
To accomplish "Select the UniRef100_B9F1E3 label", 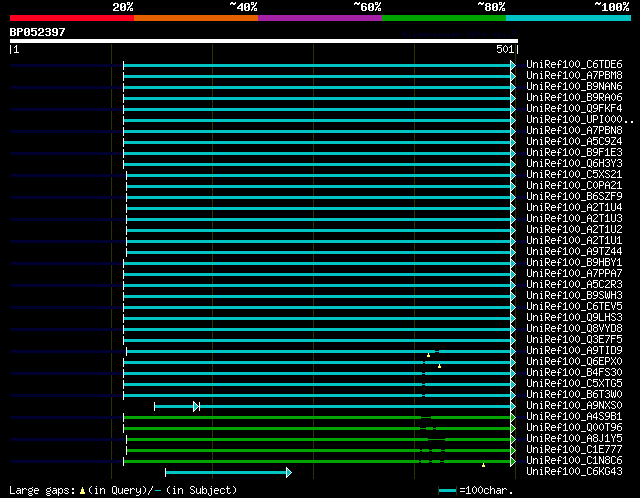I will tap(574, 152).
